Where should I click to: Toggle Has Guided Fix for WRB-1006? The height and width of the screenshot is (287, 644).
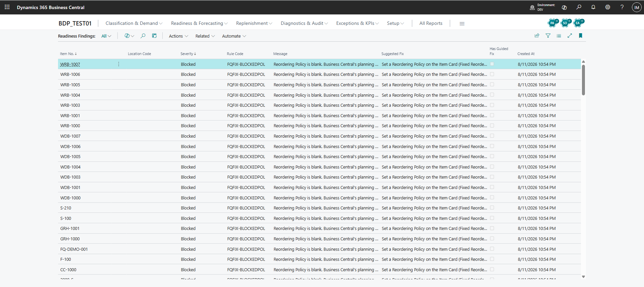[492, 74]
